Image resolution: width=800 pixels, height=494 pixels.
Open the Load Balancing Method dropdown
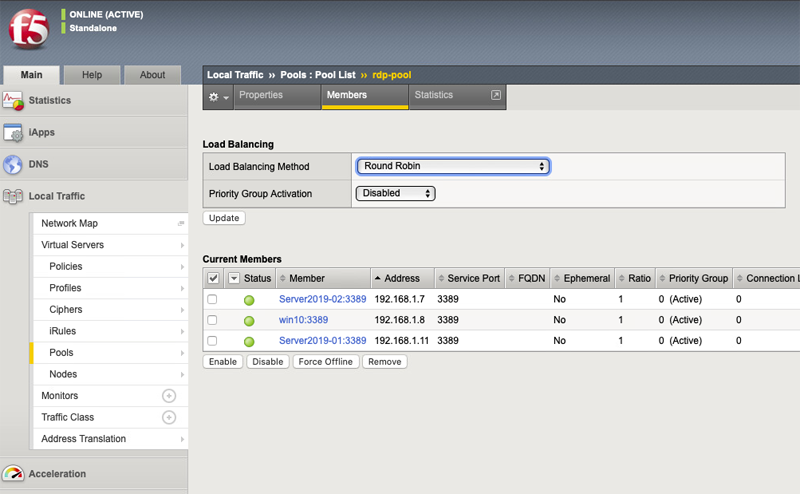pos(453,166)
